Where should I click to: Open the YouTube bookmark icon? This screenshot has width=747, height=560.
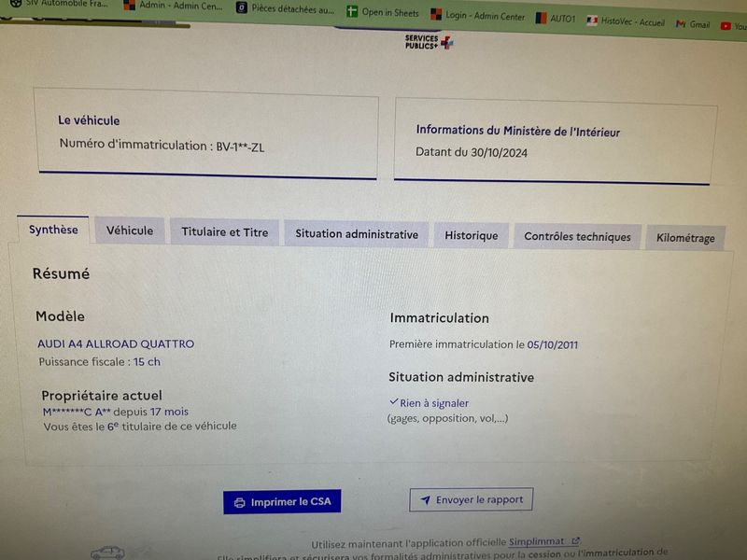click(x=726, y=26)
